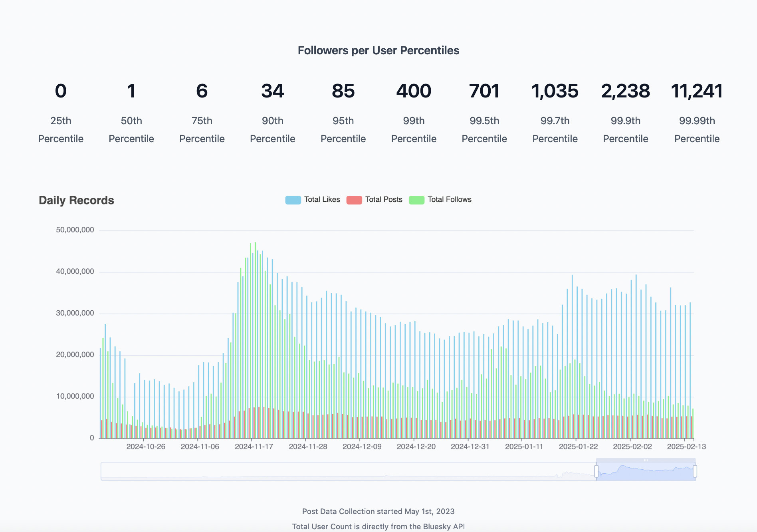Click the 25th Percentile label

click(61, 130)
